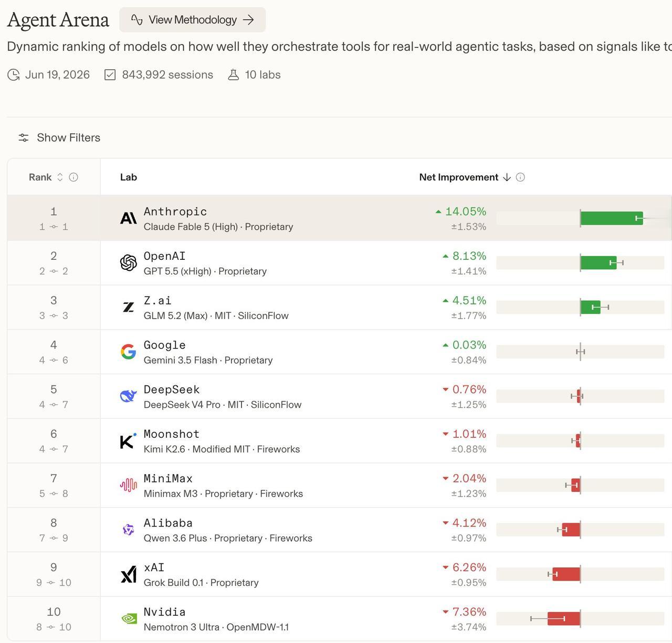Click Alibaba's red improvement bar
Image resolution: width=672 pixels, height=643 pixels.
(x=571, y=530)
